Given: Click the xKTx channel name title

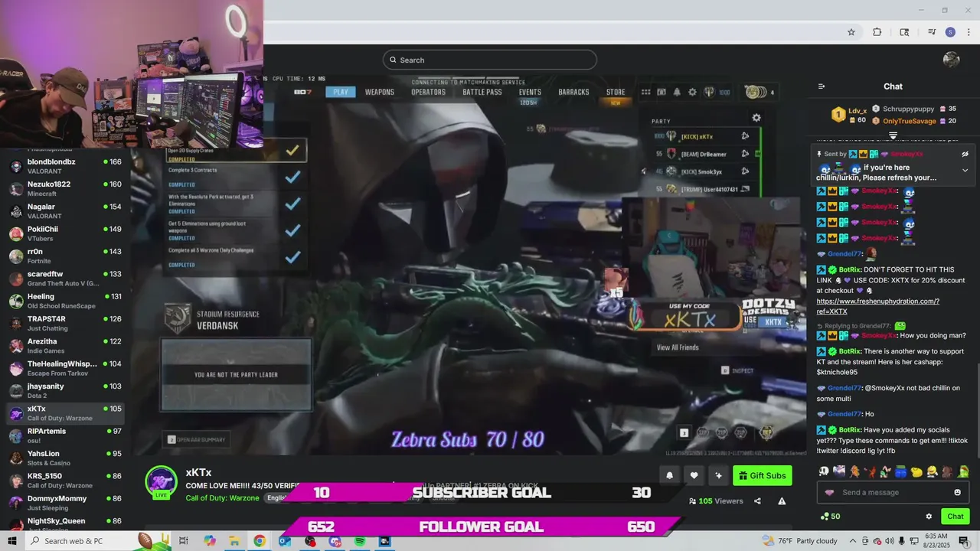Looking at the screenshot, I should click(198, 473).
